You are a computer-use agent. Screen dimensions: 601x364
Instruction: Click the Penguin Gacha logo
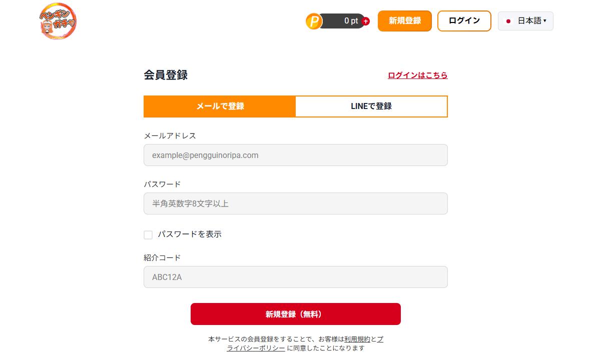pos(58,21)
